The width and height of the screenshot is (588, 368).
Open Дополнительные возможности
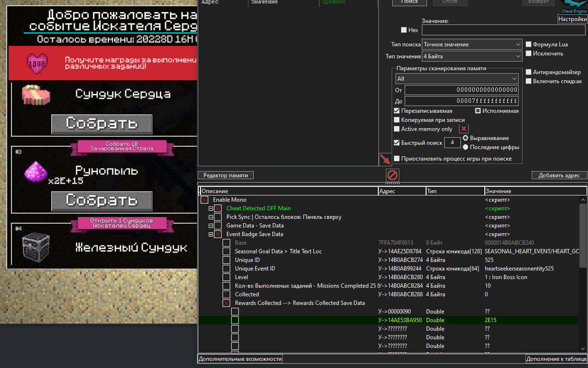click(x=240, y=359)
